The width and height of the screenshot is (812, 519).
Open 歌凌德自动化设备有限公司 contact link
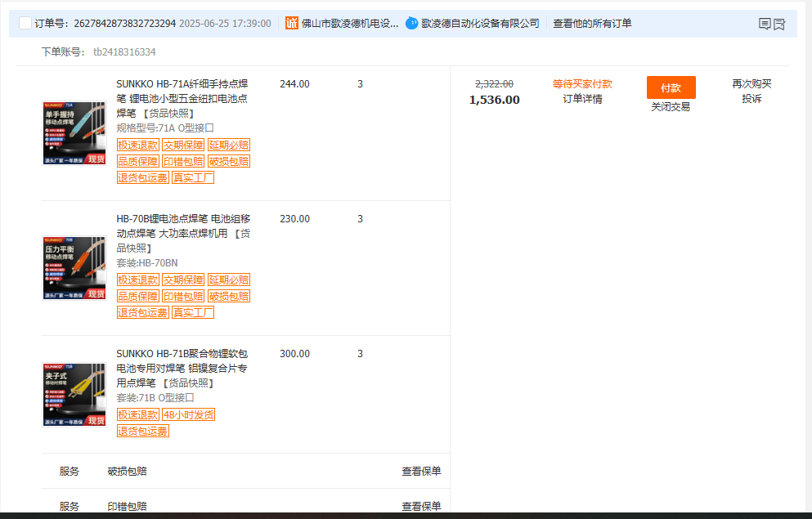[480, 23]
